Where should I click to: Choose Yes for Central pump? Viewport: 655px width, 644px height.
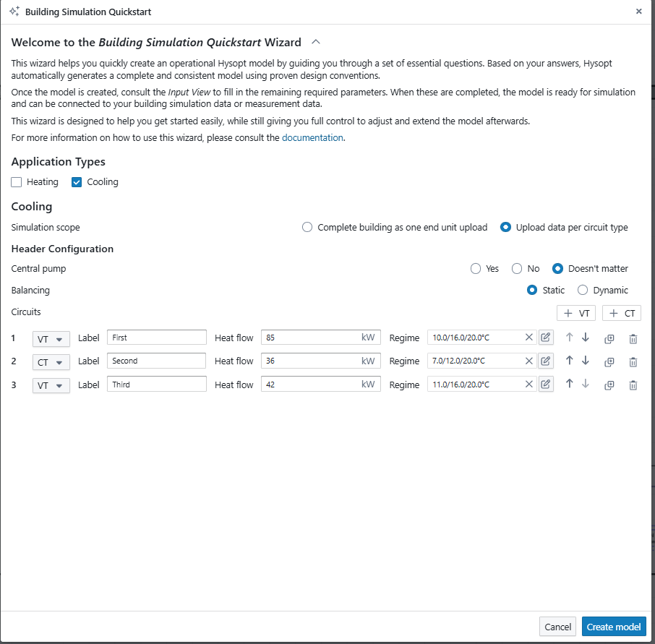(x=476, y=268)
